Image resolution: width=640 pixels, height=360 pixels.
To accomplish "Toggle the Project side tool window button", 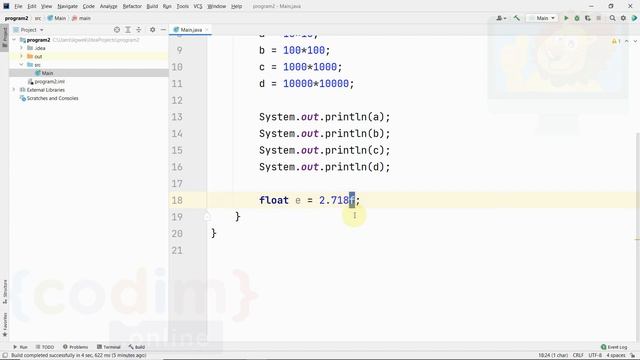I will (5, 37).
